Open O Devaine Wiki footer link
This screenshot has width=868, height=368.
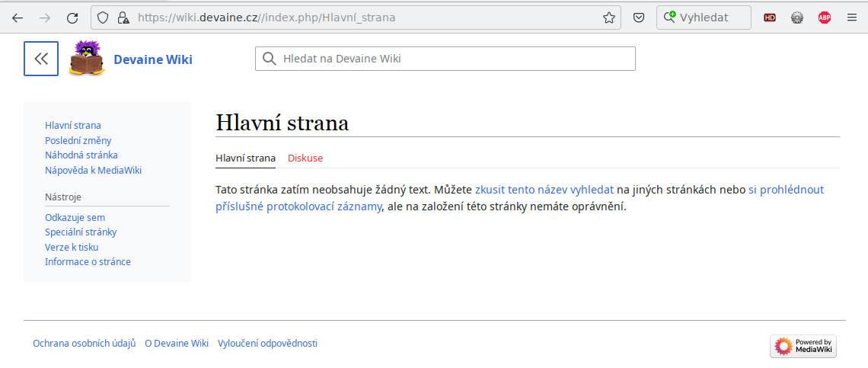pyautogui.click(x=177, y=344)
